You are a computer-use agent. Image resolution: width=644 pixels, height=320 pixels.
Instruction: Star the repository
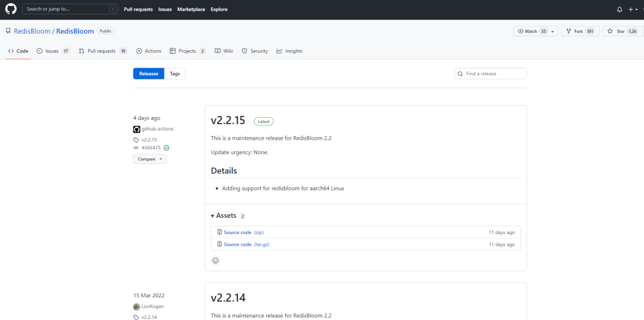tap(623, 31)
